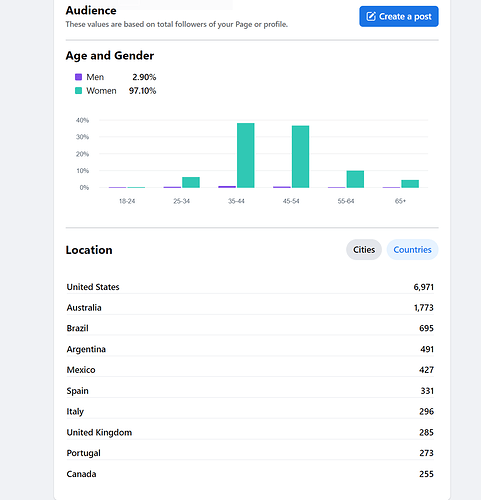
Task: Select the Countries location tab
Action: pyautogui.click(x=412, y=250)
